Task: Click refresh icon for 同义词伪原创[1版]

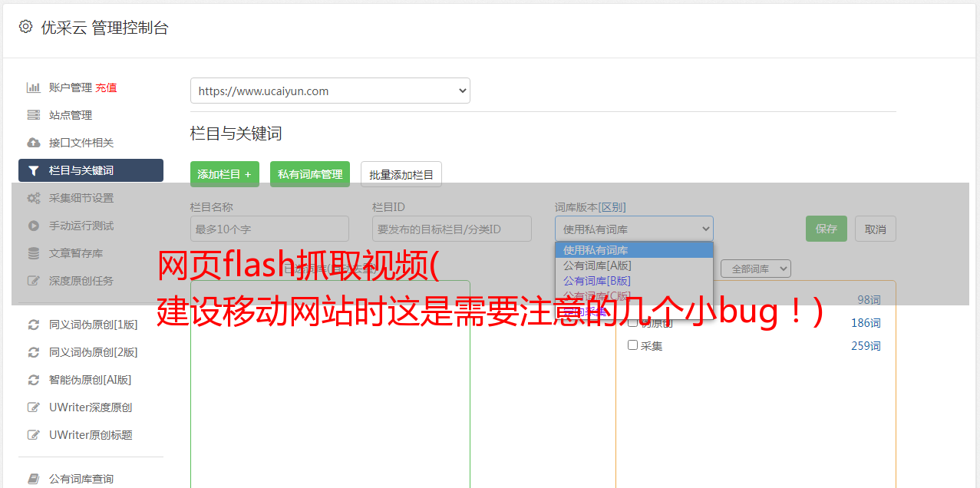Action: pyautogui.click(x=34, y=325)
